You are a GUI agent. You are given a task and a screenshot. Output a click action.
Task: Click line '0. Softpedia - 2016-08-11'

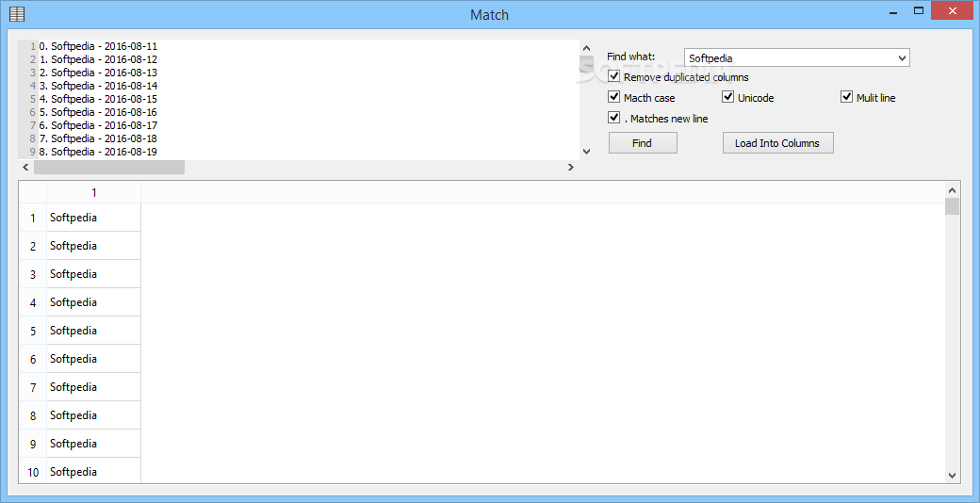[x=98, y=46]
